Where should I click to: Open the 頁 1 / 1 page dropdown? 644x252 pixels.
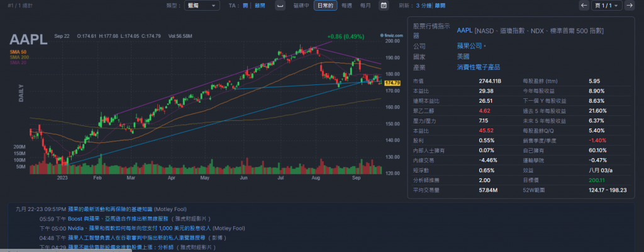[x=606, y=5]
